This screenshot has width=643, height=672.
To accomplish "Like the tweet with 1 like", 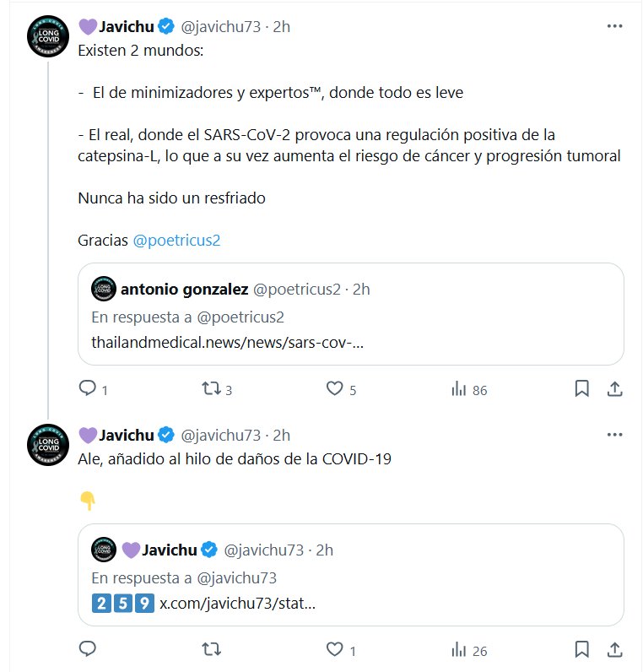I will point(334,649).
